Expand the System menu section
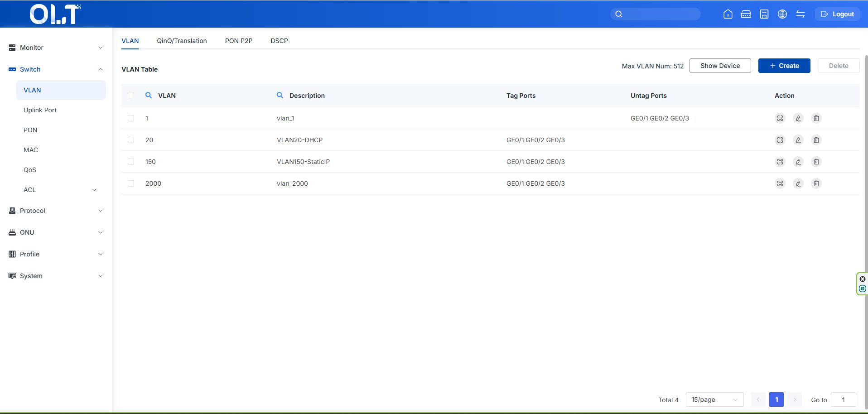The height and width of the screenshot is (414, 868). pos(56,276)
